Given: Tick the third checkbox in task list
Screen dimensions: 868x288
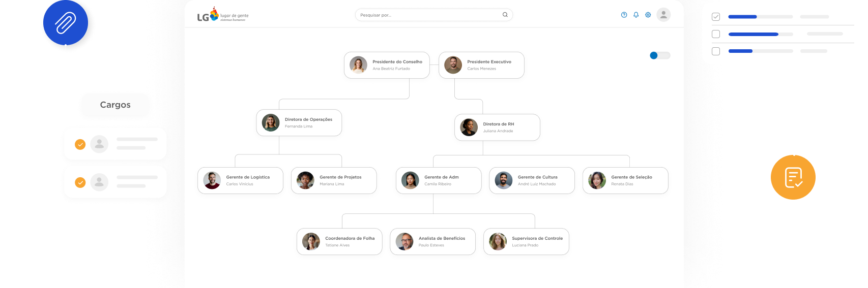Looking at the screenshot, I should pyautogui.click(x=716, y=51).
